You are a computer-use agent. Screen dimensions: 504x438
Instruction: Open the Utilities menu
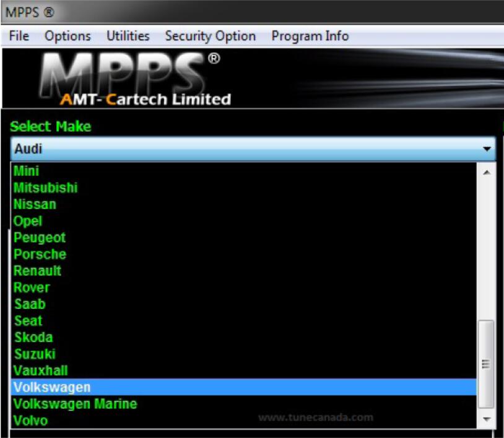128,36
